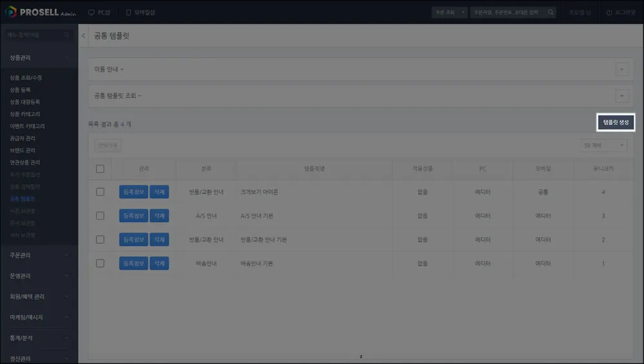644x364 pixels.
Task: Check the A/S 안내 기본 row checkbox
Action: (100, 216)
